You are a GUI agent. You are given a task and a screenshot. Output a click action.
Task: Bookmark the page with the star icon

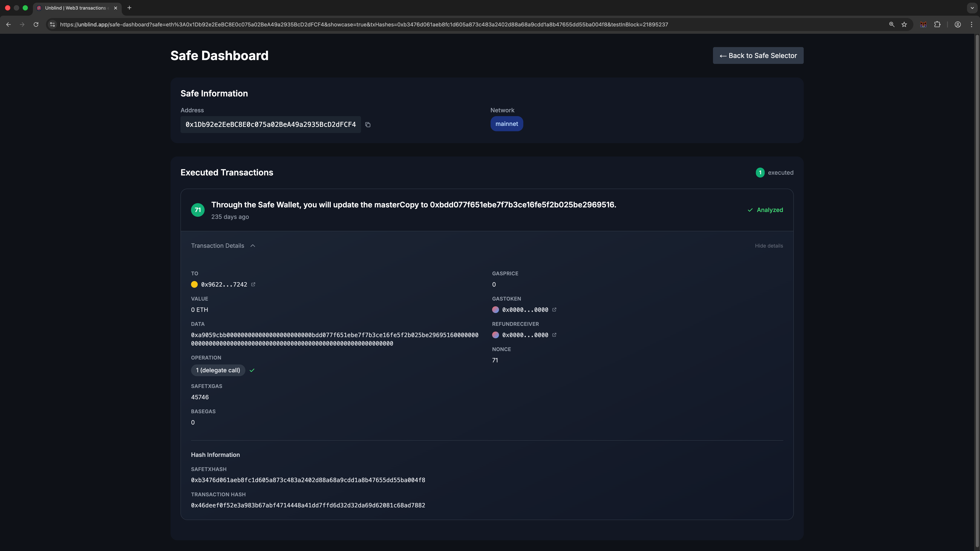pyautogui.click(x=905, y=24)
